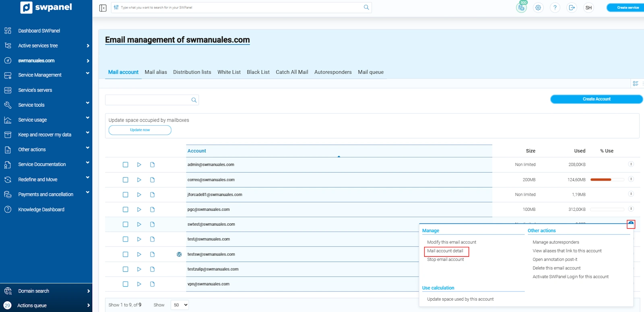Open the options menu icon for pgc@swmanuales.com
The height and width of the screenshot is (312, 644).
click(631, 209)
